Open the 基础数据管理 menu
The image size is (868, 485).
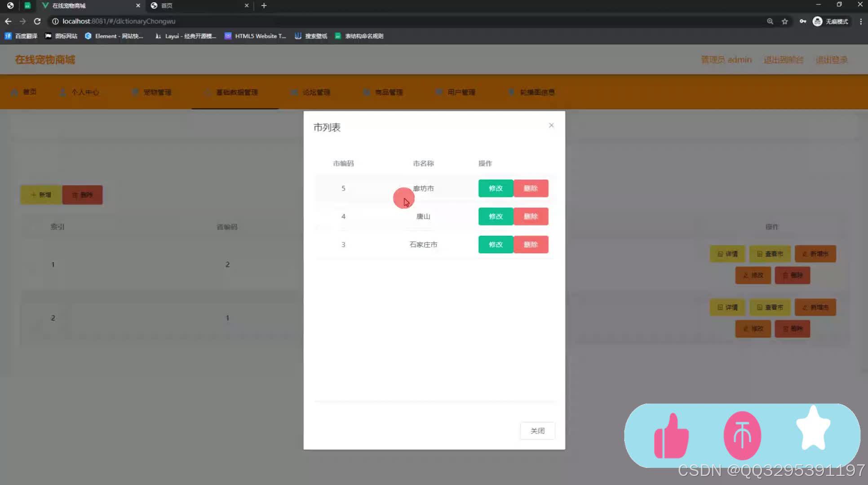tap(232, 92)
